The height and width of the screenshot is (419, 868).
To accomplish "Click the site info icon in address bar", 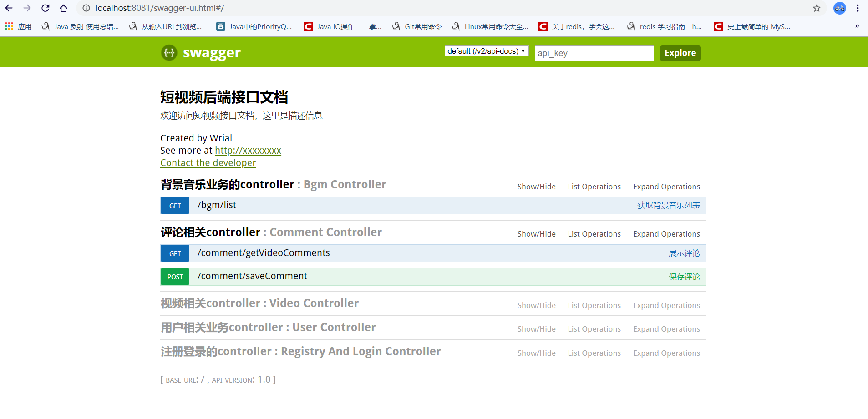I will (86, 8).
